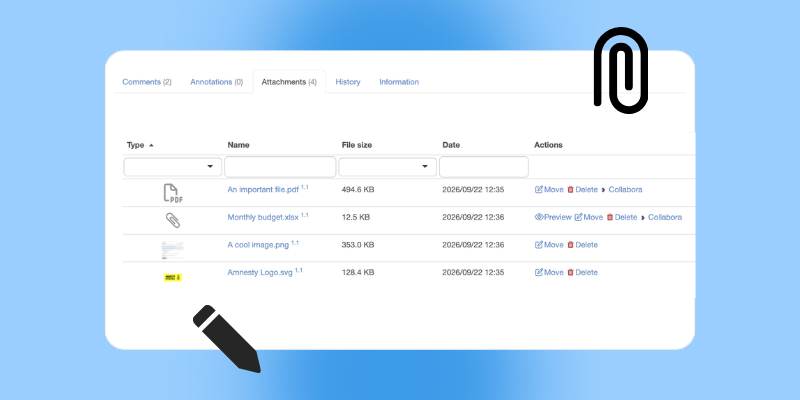
Task: Sort by the File size column header
Action: tap(357, 145)
